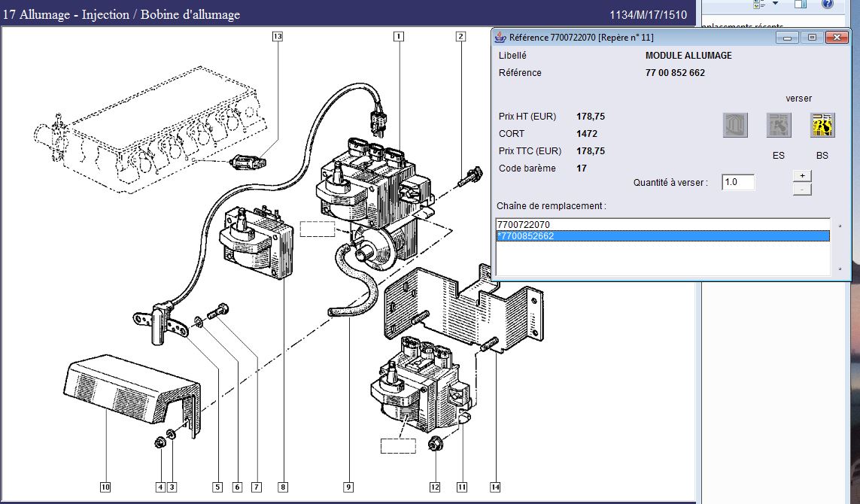Image resolution: width=860 pixels, height=504 pixels.
Task: Click the change view icon in Explorer toolbar
Action: (759, 5)
